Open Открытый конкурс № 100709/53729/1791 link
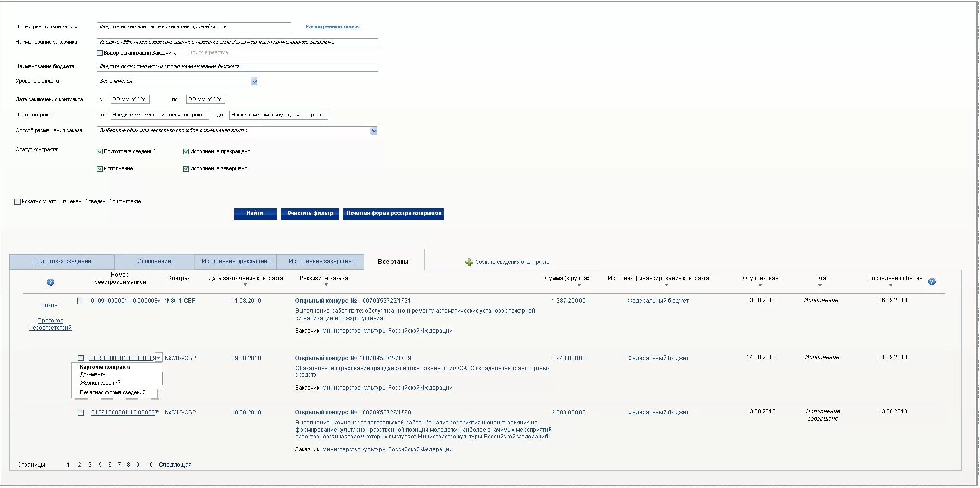This screenshot has height=488, width=980. 353,301
